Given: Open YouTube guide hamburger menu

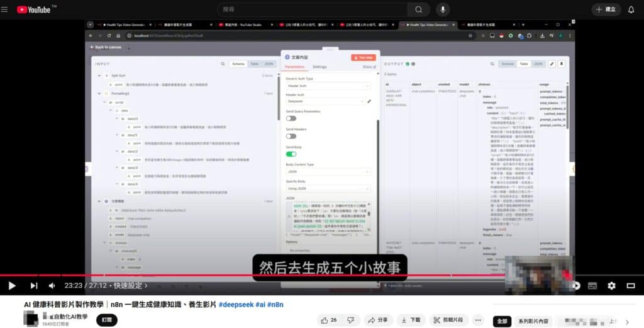Looking at the screenshot, I should pos(8,9).
